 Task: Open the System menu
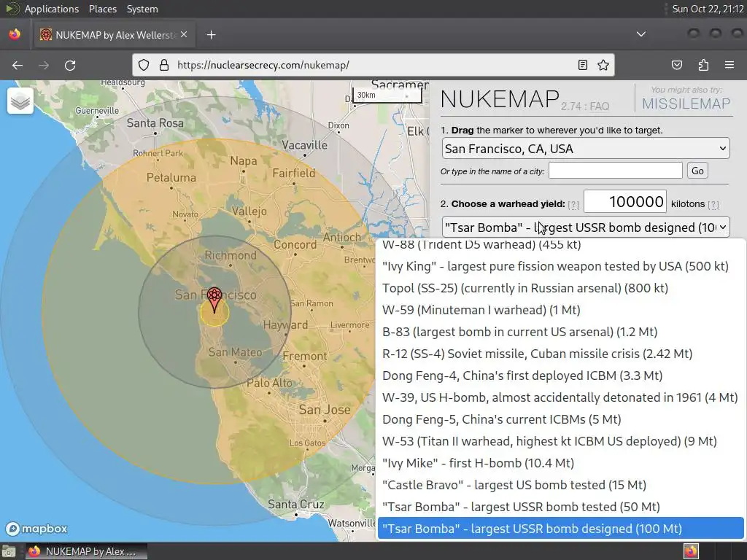(142, 9)
